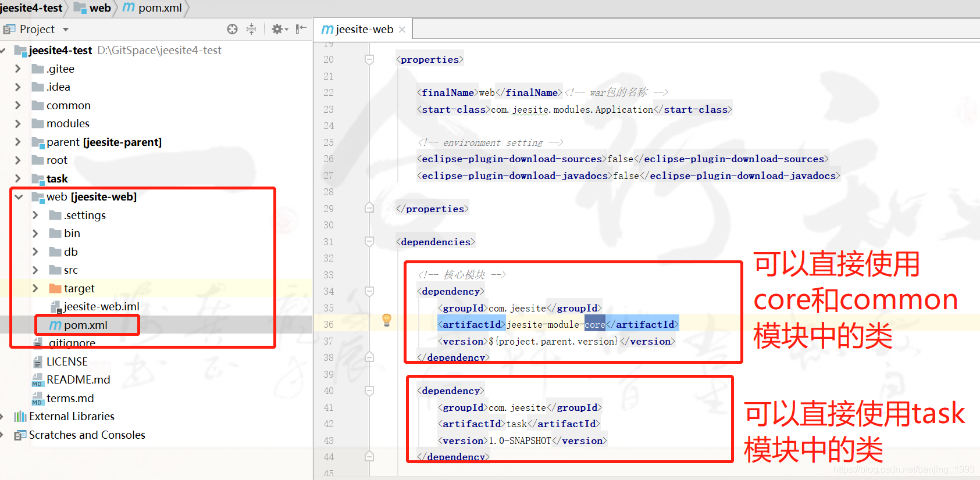Select pom.xml in web module

[x=85, y=325]
